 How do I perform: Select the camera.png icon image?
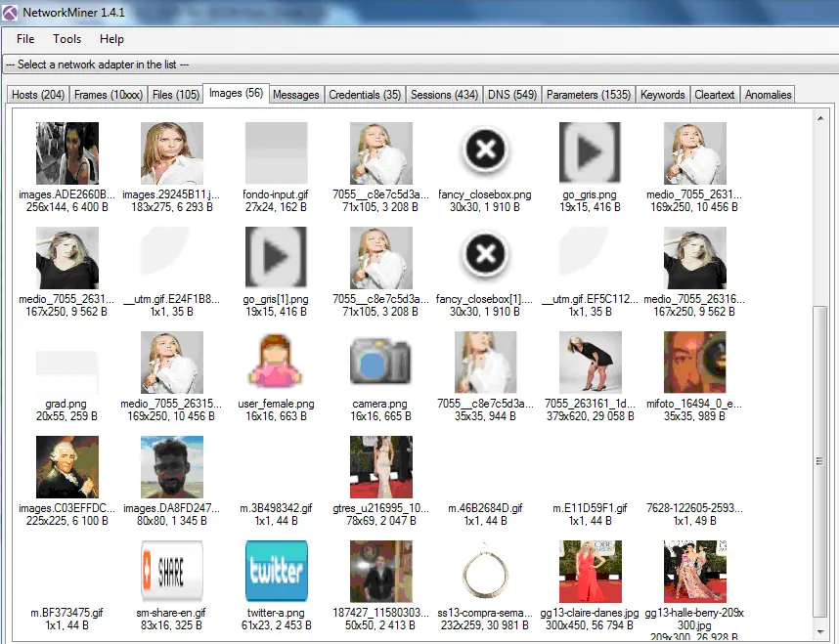click(x=380, y=361)
